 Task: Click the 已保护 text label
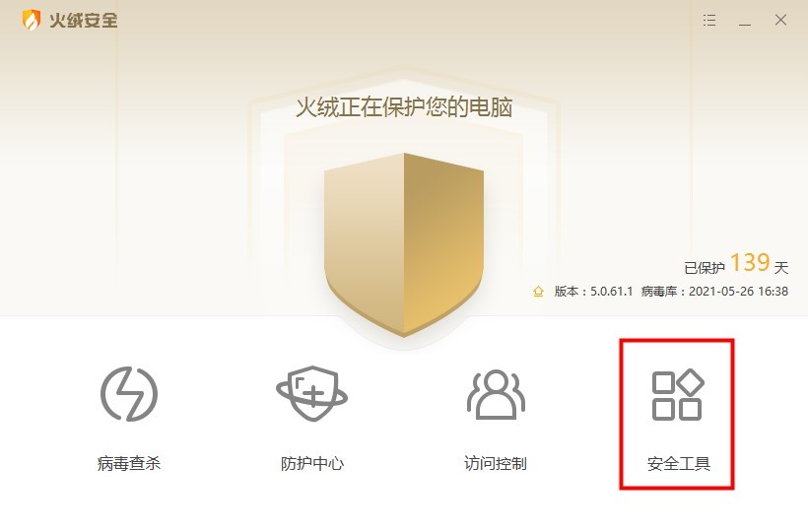[705, 268]
